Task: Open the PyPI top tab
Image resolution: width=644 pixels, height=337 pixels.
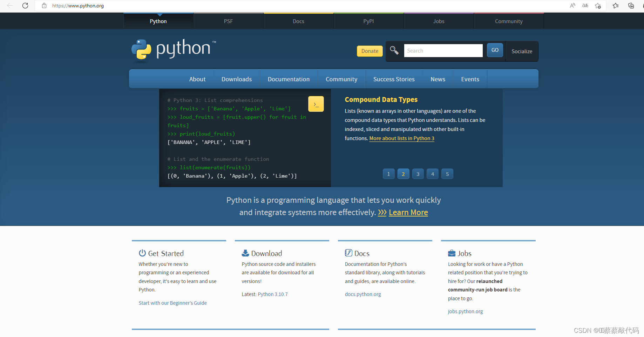Action: click(x=369, y=21)
